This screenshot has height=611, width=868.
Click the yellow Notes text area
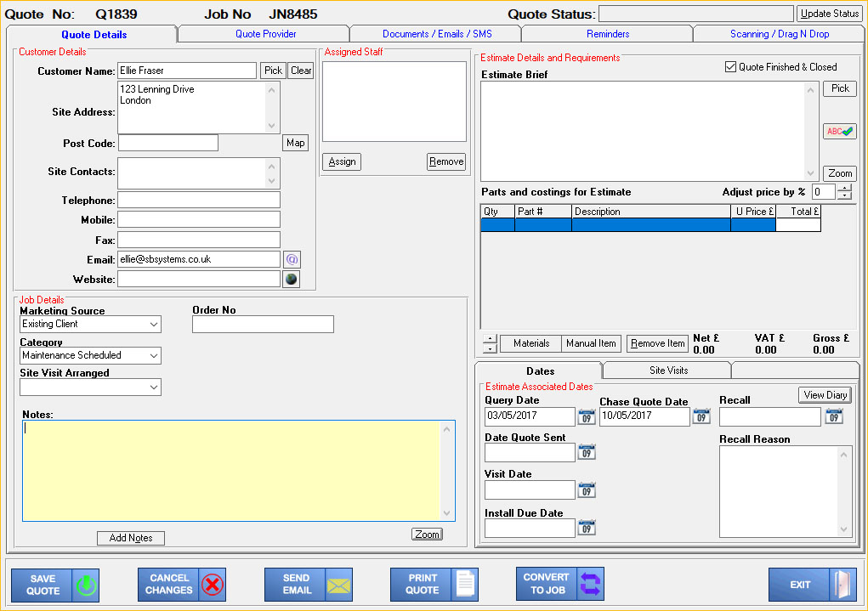tap(232, 471)
